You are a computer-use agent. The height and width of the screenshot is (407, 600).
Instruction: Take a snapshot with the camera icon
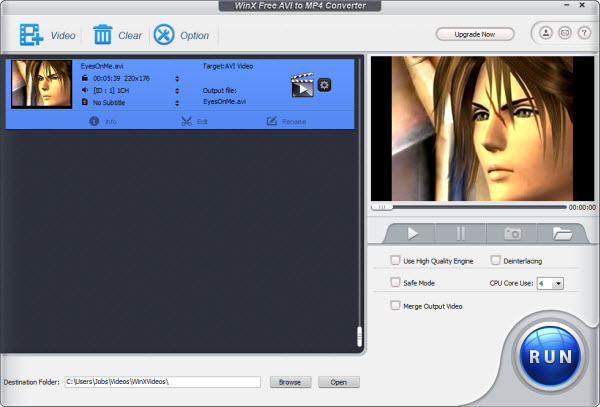(x=512, y=233)
